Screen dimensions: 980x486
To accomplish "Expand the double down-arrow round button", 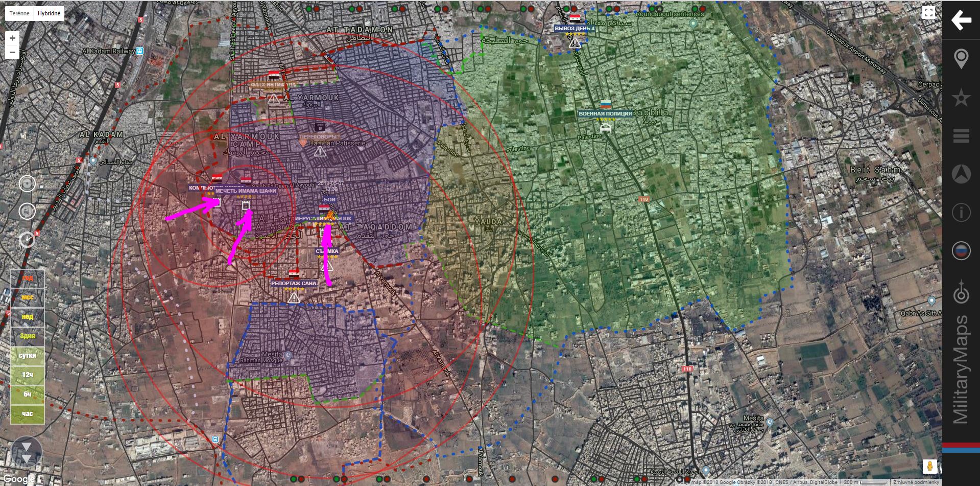I will pos(27,452).
